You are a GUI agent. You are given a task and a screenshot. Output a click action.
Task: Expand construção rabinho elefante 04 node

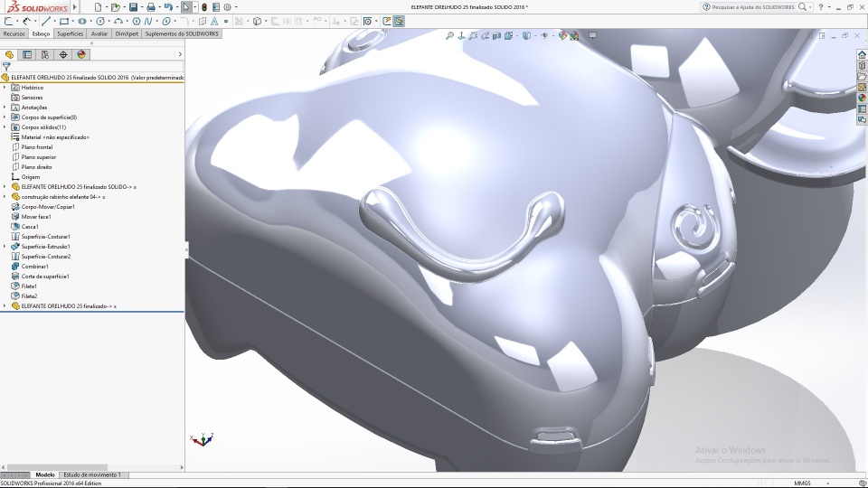click(x=5, y=197)
